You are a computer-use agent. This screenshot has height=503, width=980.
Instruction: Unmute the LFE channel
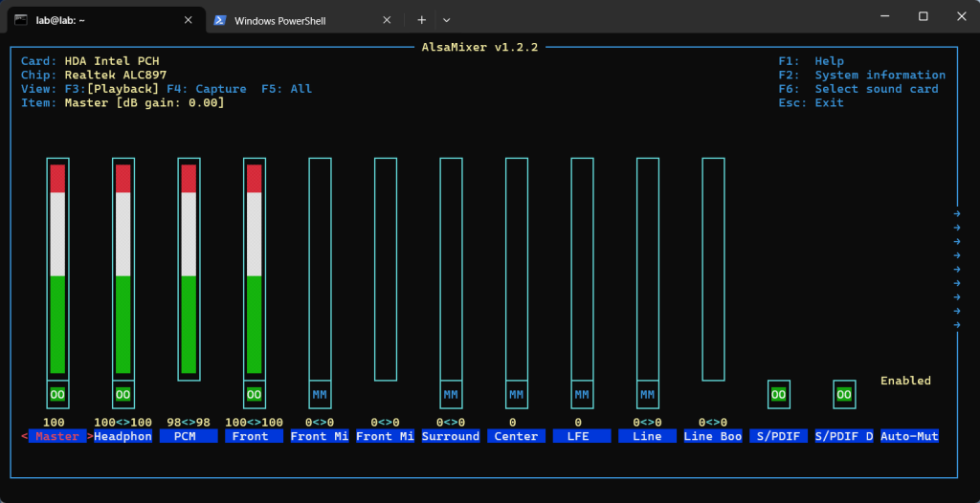[582, 394]
